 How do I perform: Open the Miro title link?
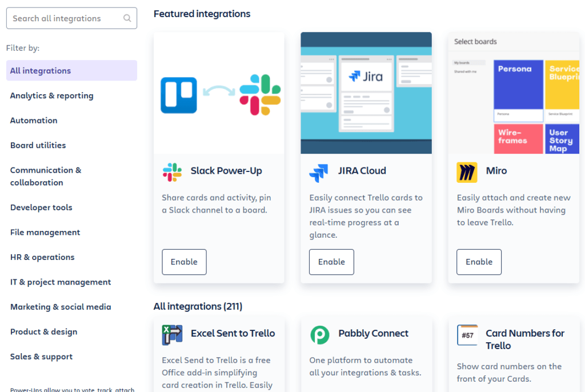coord(496,171)
